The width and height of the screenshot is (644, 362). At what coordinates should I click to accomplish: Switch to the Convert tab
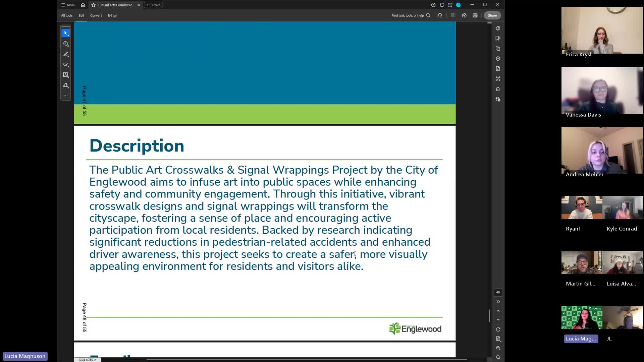tap(96, 15)
